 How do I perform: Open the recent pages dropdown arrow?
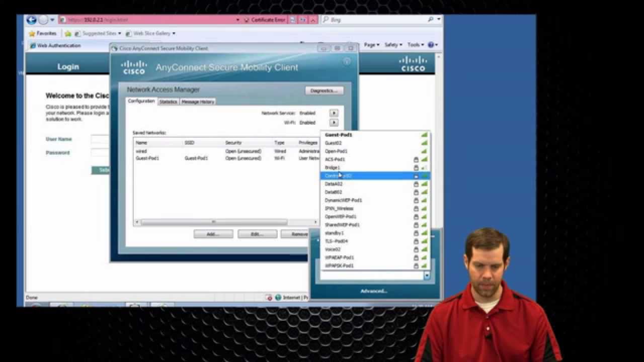pos(52,20)
